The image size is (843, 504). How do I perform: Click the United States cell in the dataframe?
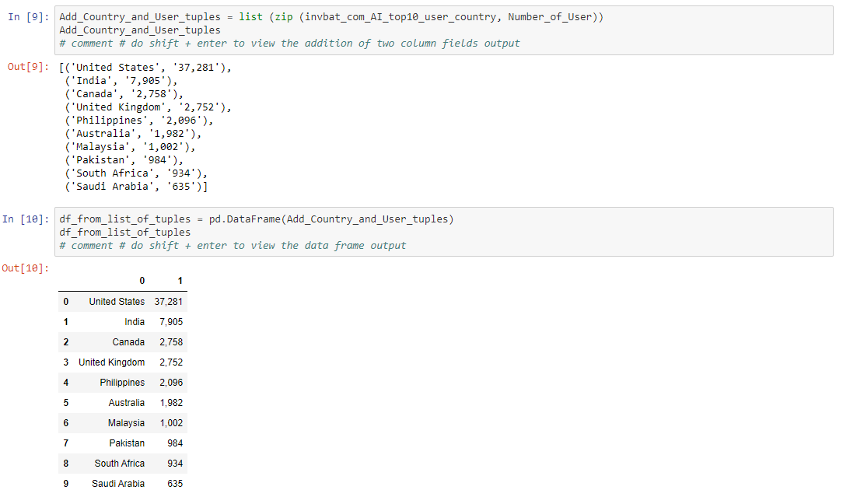(x=117, y=302)
